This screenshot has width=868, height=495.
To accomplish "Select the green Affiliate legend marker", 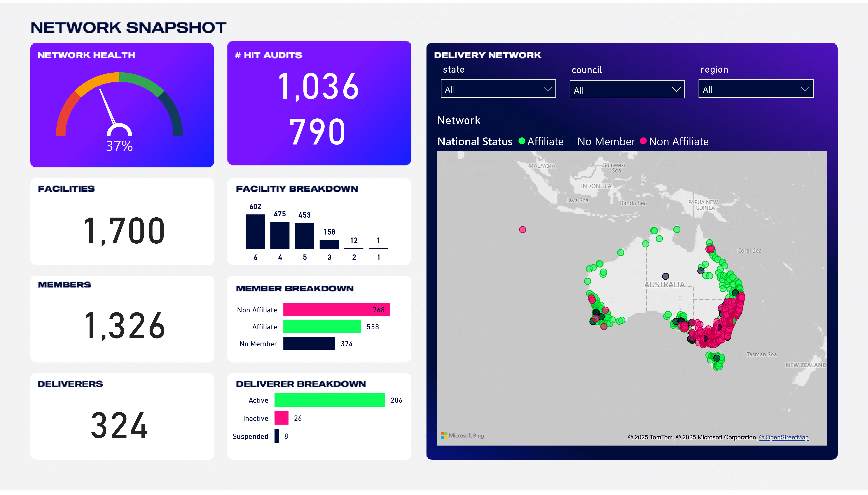I will 522,141.
